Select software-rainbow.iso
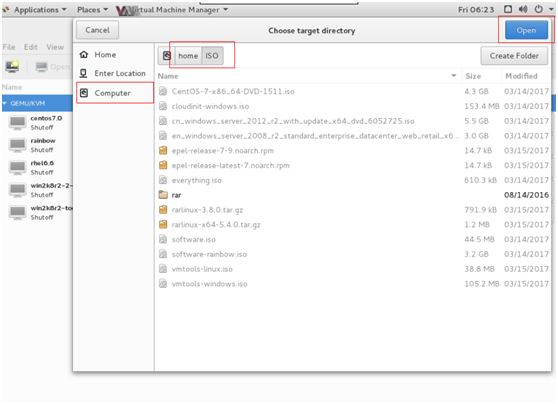 coord(353,254)
